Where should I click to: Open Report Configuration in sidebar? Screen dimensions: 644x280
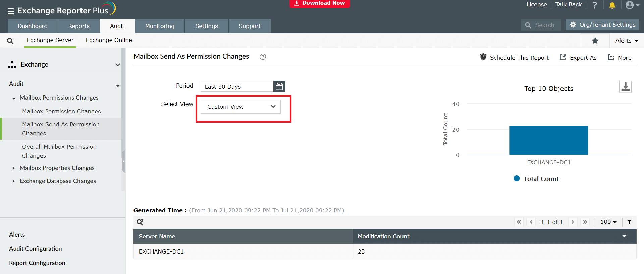[37, 263]
